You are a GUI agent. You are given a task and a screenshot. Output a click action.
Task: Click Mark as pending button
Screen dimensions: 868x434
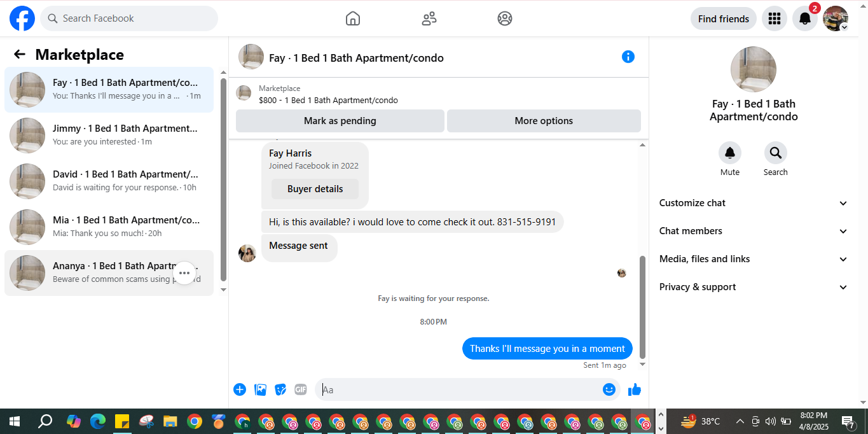[340, 121]
